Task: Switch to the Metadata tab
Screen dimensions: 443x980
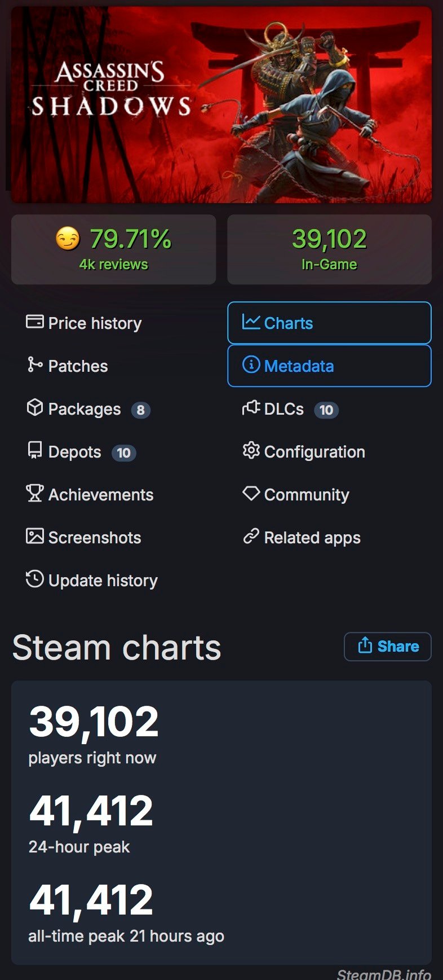Action: (x=329, y=366)
